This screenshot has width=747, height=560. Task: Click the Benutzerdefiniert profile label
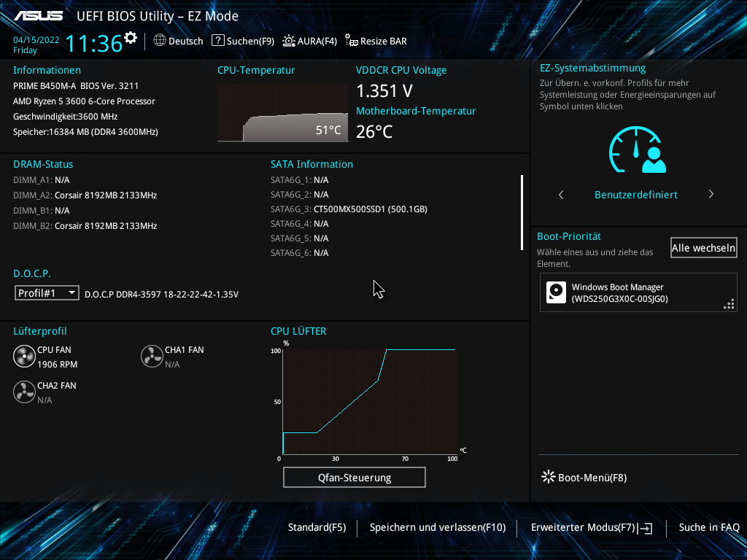pyautogui.click(x=635, y=194)
